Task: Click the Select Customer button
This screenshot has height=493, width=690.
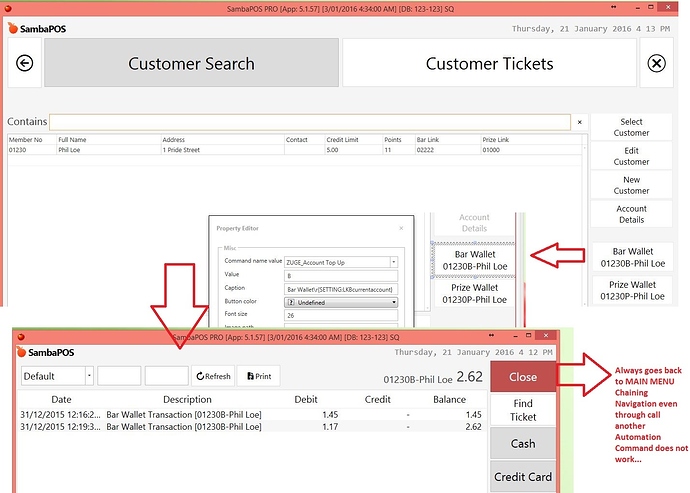Action: pos(631,127)
